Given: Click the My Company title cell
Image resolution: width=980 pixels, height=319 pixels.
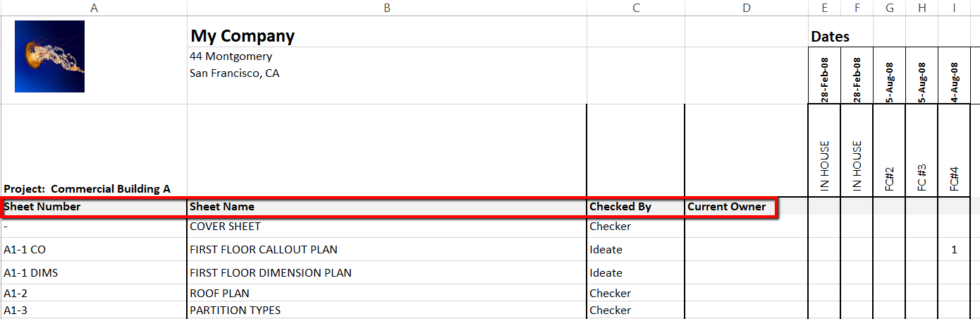Looking at the screenshot, I should coord(243,36).
